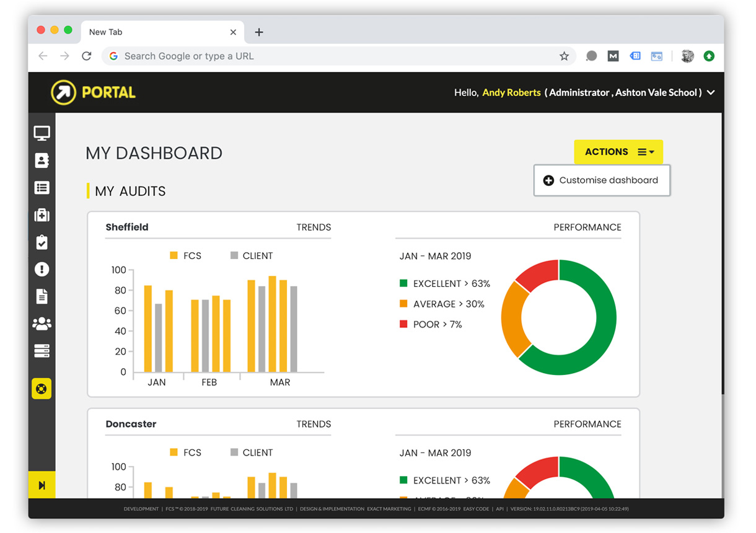
Task: Go back in browser history
Action: point(43,56)
